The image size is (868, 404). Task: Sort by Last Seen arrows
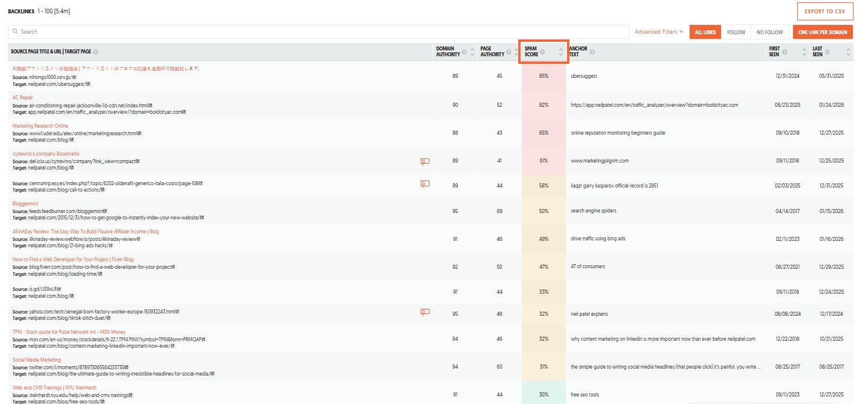coord(848,52)
